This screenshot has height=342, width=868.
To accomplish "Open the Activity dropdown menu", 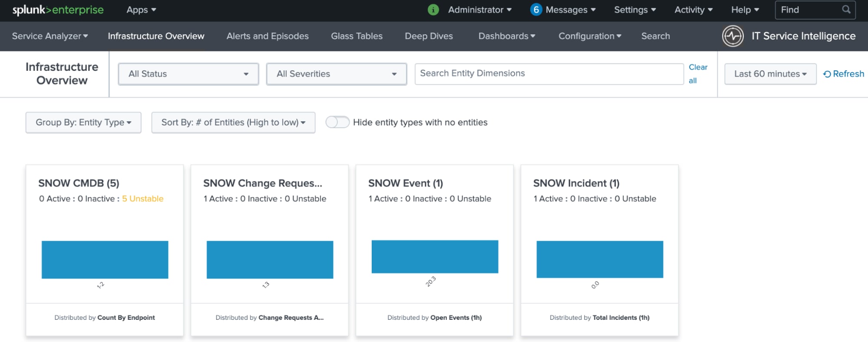I will (x=693, y=10).
